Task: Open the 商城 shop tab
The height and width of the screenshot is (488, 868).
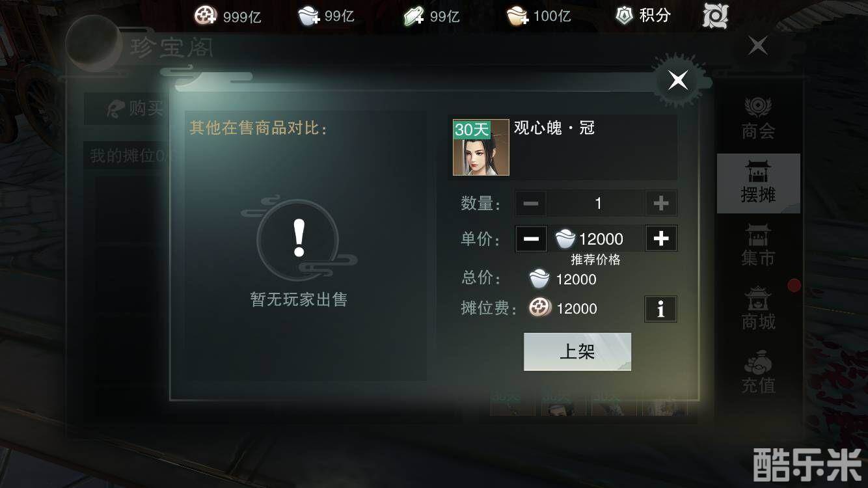Action: tap(758, 310)
